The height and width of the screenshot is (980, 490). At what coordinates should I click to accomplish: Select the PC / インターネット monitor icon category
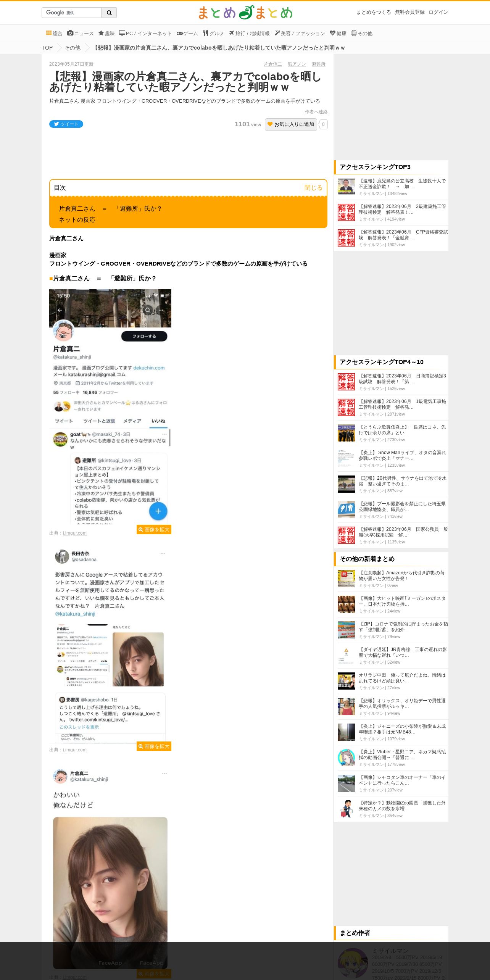(145, 33)
